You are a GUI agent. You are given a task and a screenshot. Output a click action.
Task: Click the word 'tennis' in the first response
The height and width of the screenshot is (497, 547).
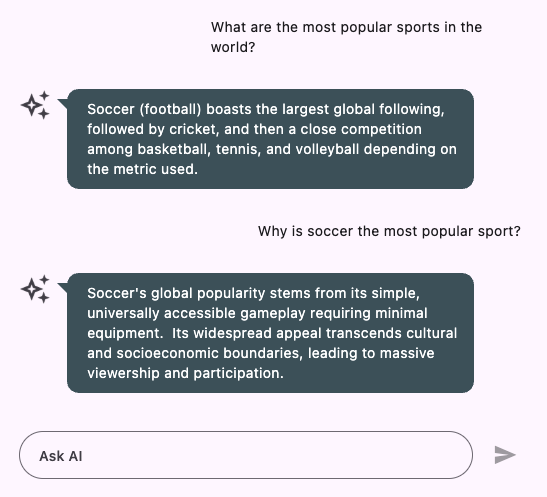[238, 149]
